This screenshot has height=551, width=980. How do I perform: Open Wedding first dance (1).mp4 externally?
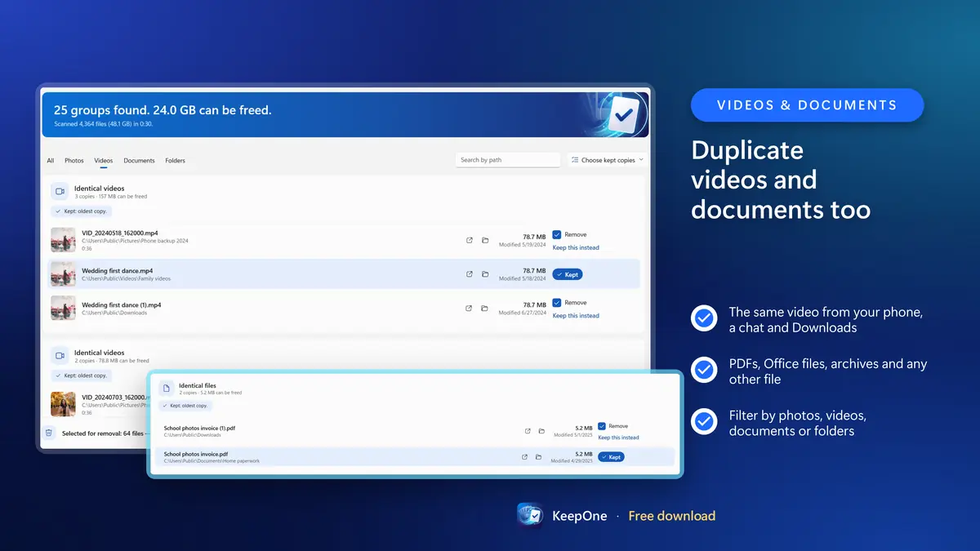pyautogui.click(x=470, y=309)
